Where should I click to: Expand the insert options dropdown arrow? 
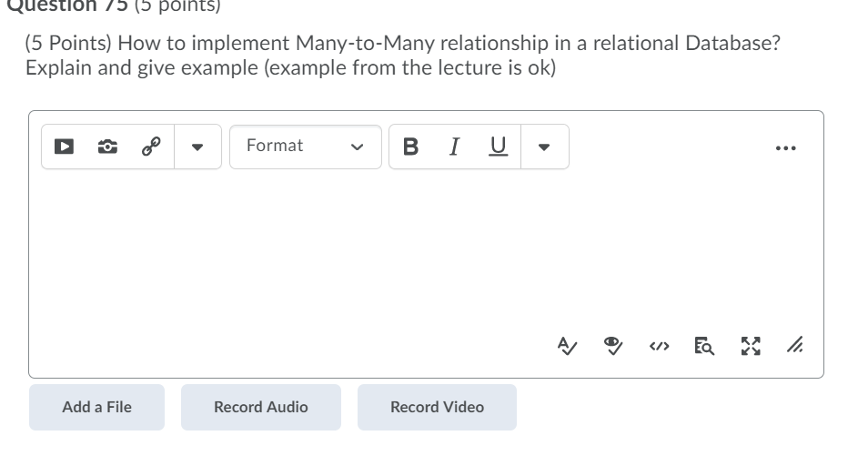(x=197, y=147)
